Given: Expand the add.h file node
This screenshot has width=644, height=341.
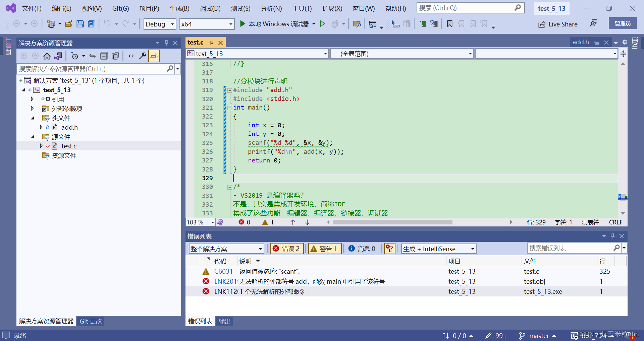Looking at the screenshot, I should click(41, 127).
